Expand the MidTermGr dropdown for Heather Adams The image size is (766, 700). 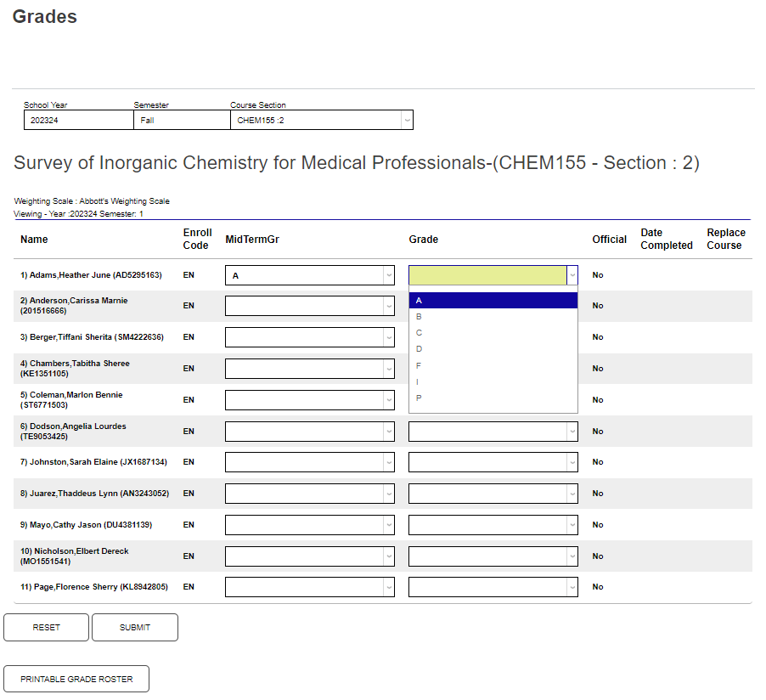coord(387,274)
